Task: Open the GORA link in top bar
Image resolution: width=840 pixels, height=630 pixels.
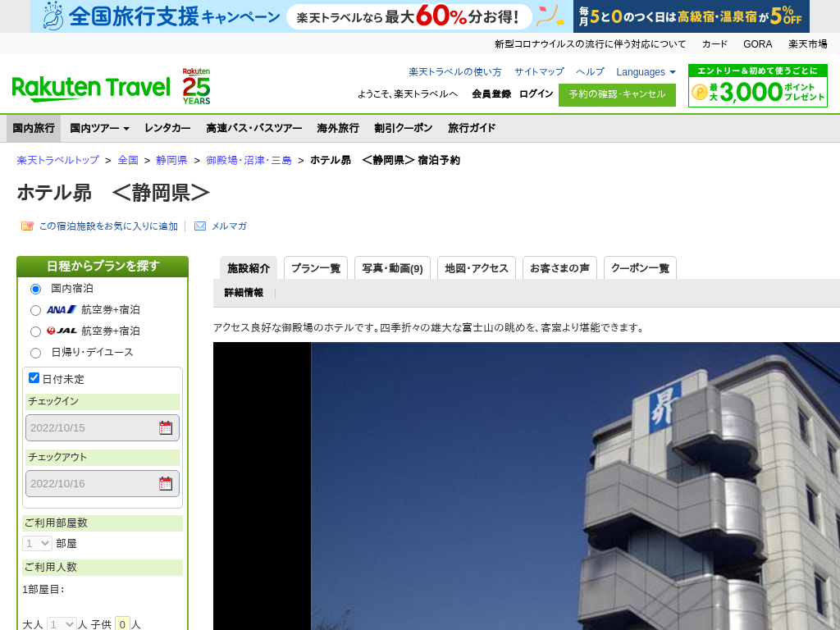Action: [757, 44]
